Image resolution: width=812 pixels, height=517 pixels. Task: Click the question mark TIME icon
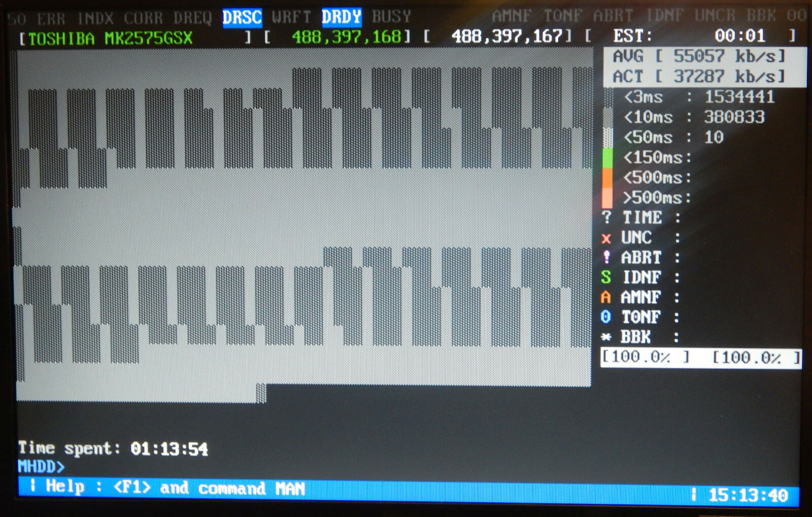click(x=606, y=218)
